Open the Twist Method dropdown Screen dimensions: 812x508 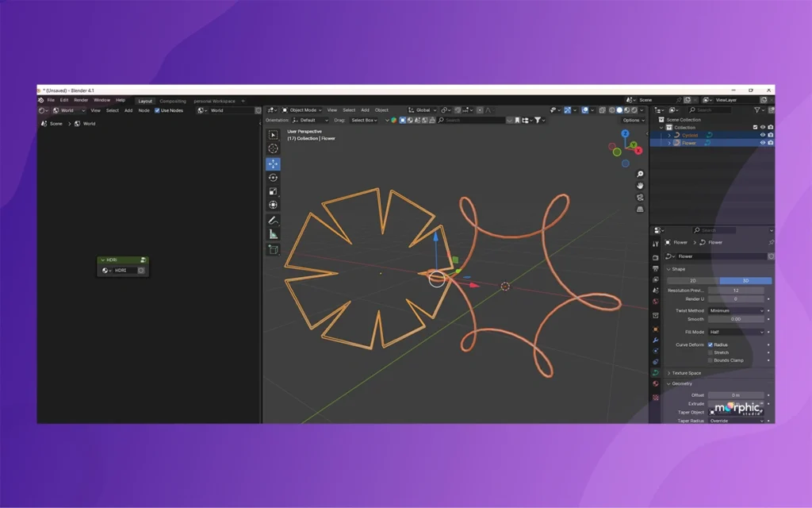pos(736,310)
